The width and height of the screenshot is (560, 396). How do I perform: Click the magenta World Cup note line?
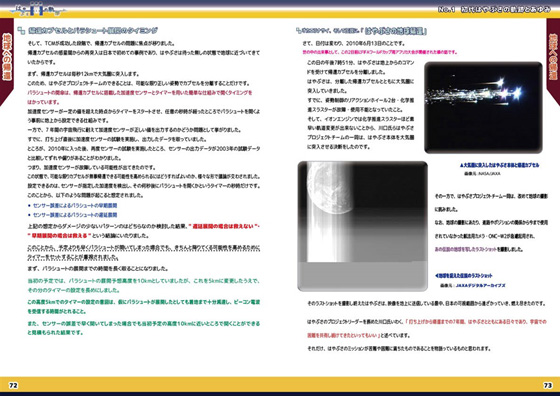point(380,52)
